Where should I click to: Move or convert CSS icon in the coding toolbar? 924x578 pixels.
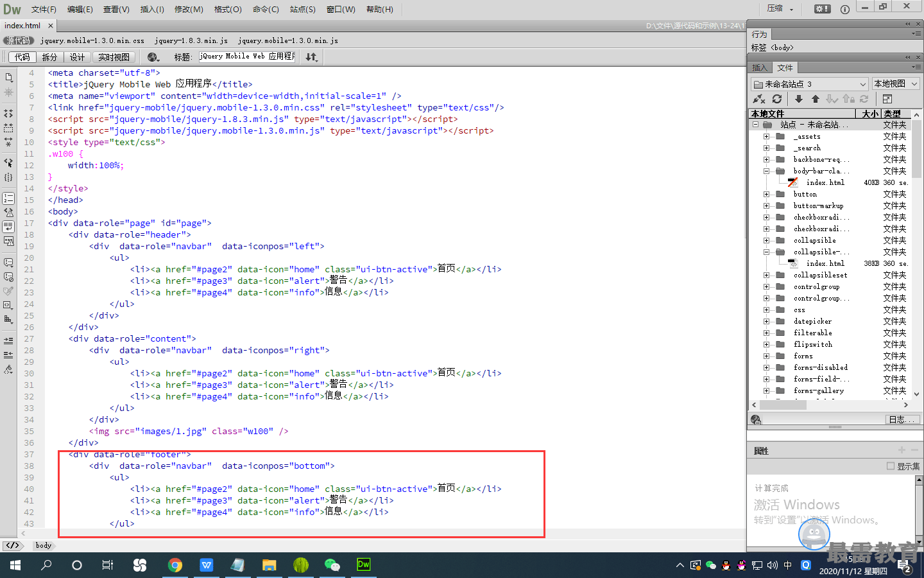pos(8,320)
